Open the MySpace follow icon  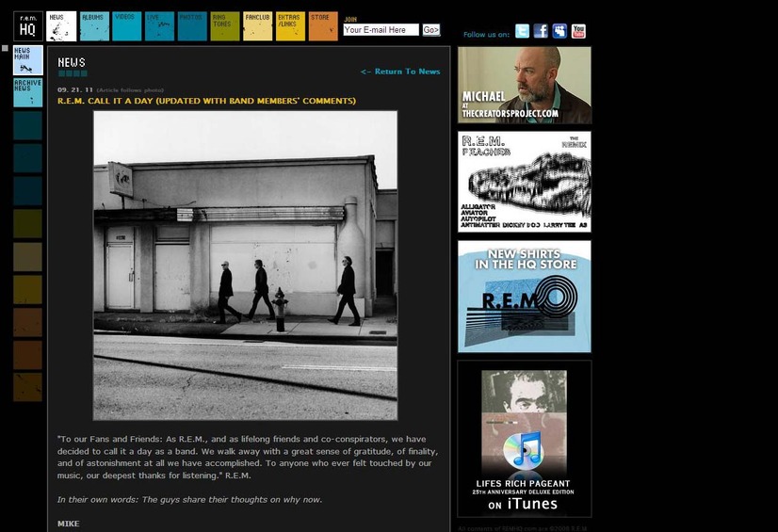point(559,31)
